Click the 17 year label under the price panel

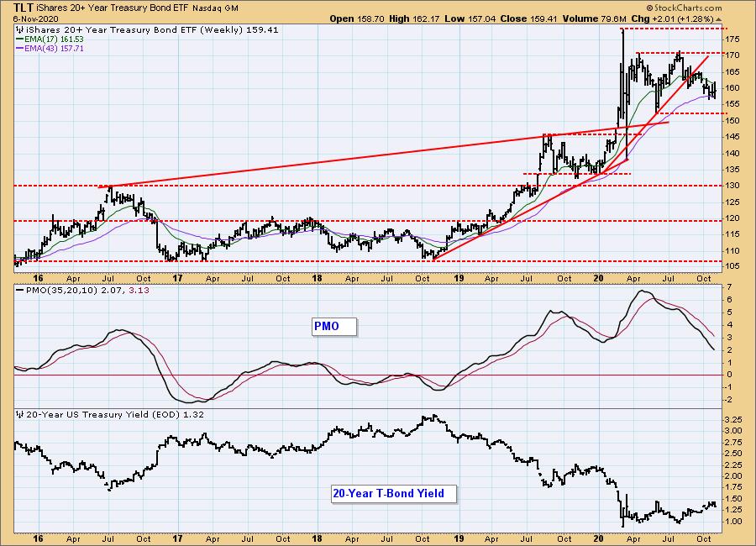pyautogui.click(x=178, y=278)
